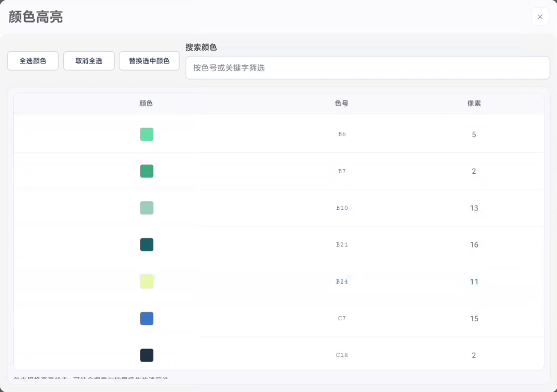The height and width of the screenshot is (392, 557).
Task: Click the color code label B24
Action: [x=341, y=282]
